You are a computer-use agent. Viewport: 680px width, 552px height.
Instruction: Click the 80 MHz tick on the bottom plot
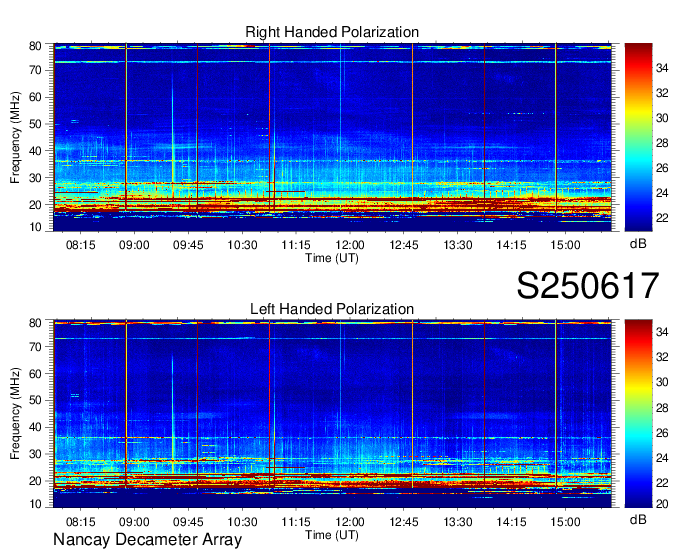(35, 323)
